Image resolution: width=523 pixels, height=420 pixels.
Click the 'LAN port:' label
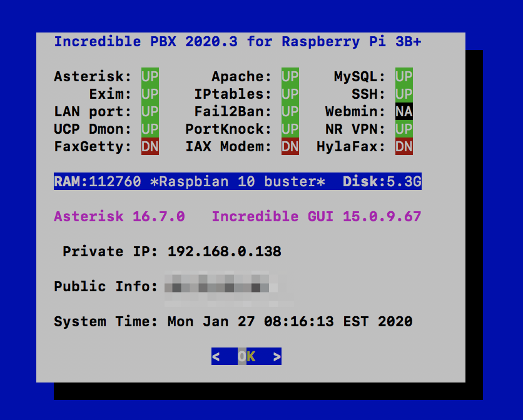(x=93, y=112)
